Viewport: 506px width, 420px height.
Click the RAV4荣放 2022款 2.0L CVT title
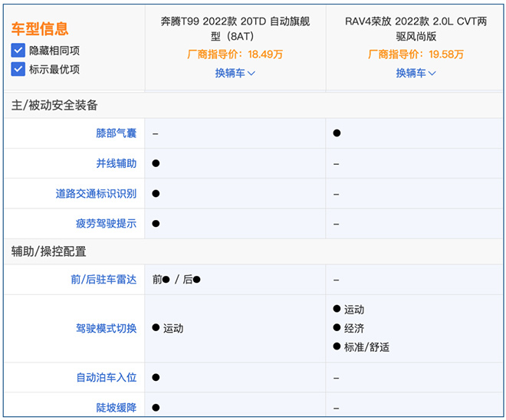pos(416,28)
